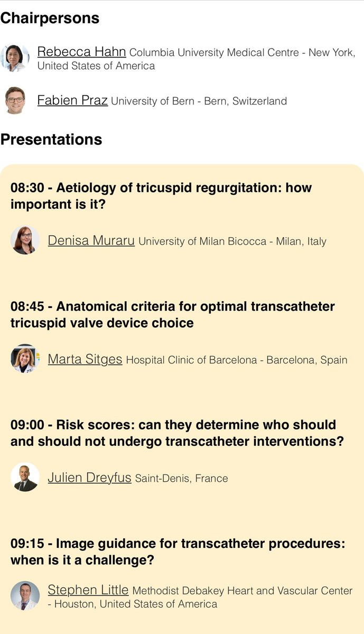
Task: Click the Presentations section heading
Action: pos(51,139)
